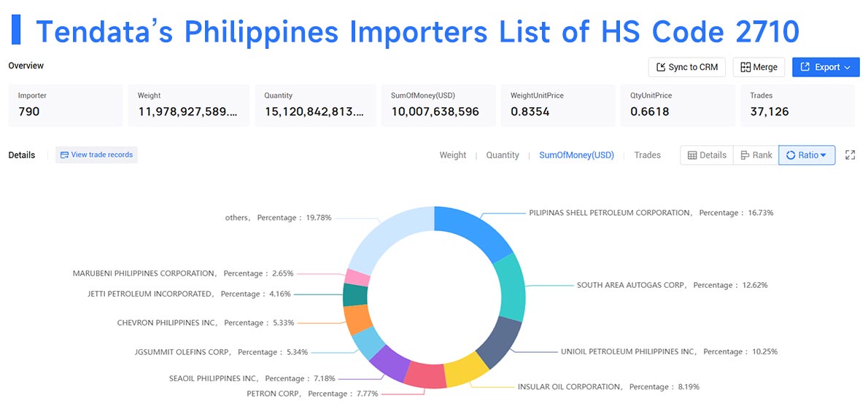Click the Weight summary card
This screenshot has width=868, height=406.
click(189, 105)
